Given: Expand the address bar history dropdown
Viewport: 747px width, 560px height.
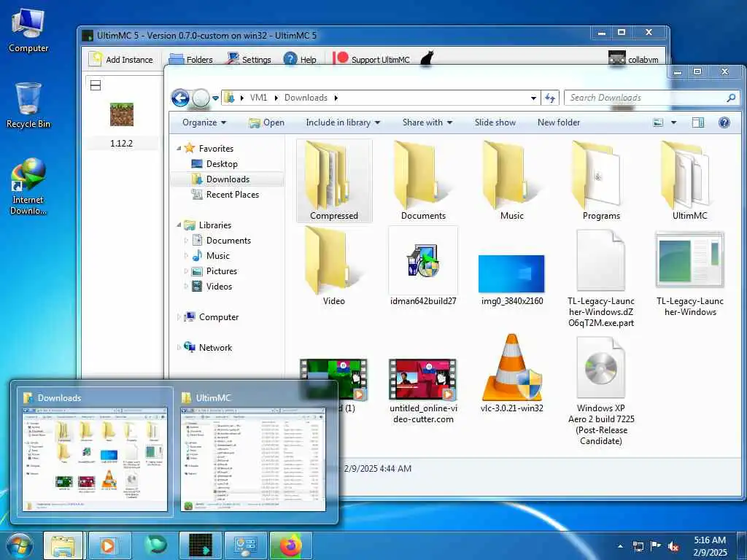Looking at the screenshot, I should (x=533, y=98).
